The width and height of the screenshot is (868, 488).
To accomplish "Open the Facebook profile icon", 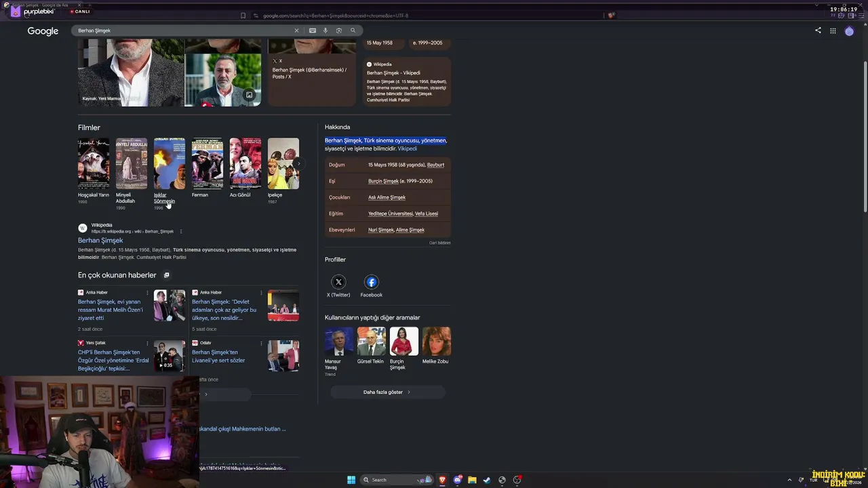I will tap(371, 282).
